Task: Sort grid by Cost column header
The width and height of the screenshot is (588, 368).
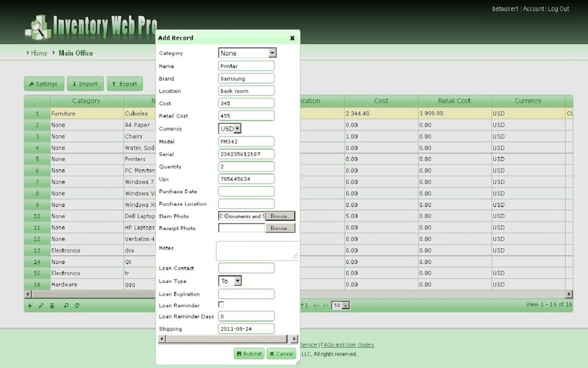Action: (x=381, y=101)
